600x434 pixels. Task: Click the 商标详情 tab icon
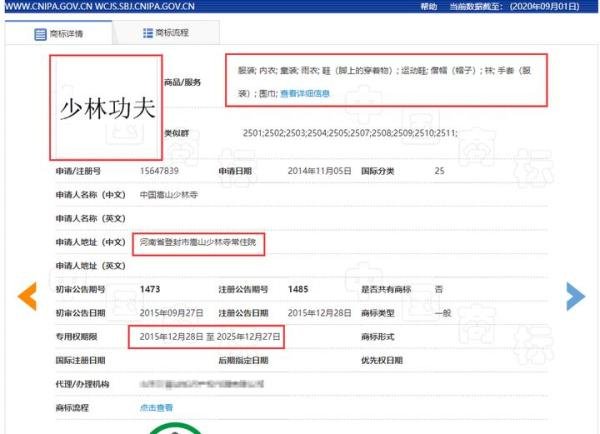point(40,34)
